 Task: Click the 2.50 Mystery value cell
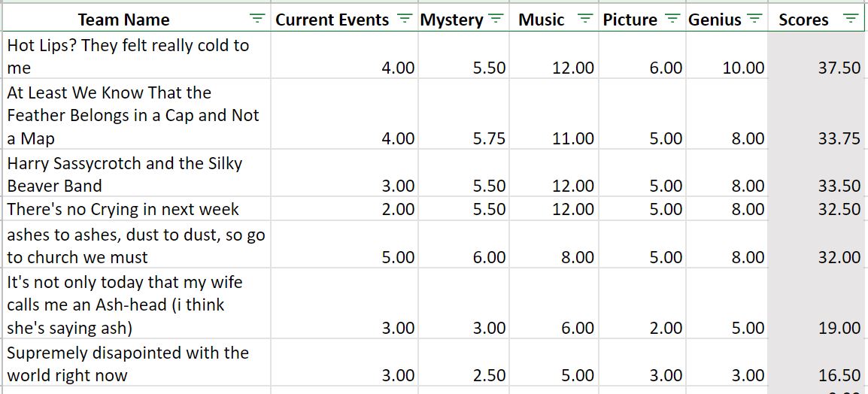[463, 362]
